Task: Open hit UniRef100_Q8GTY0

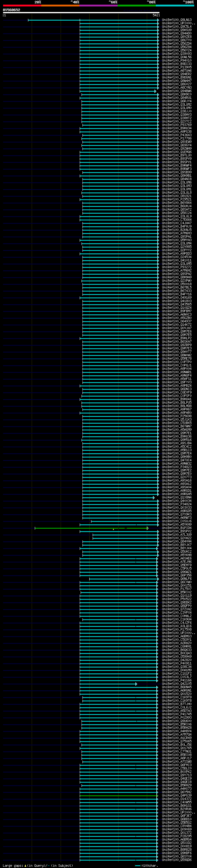Action: [177, 40]
